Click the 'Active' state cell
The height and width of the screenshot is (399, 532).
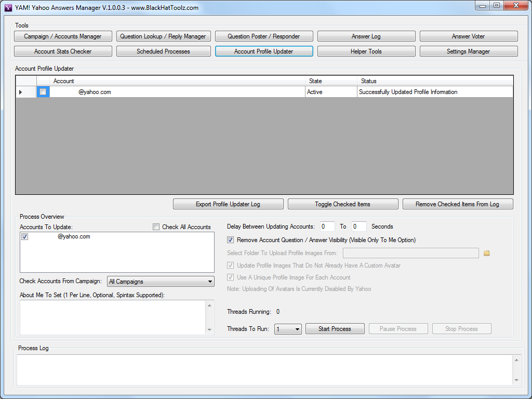[x=331, y=92]
